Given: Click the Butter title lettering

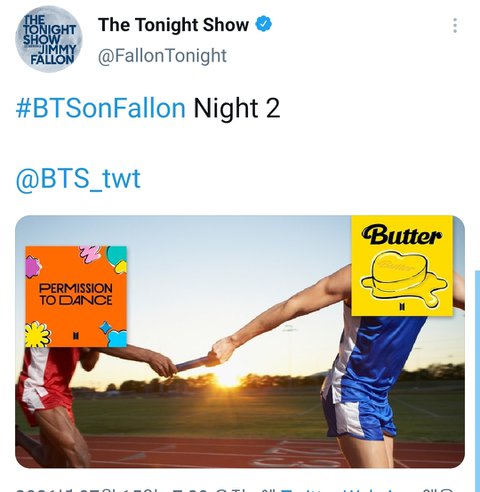Looking at the screenshot, I should tap(401, 235).
